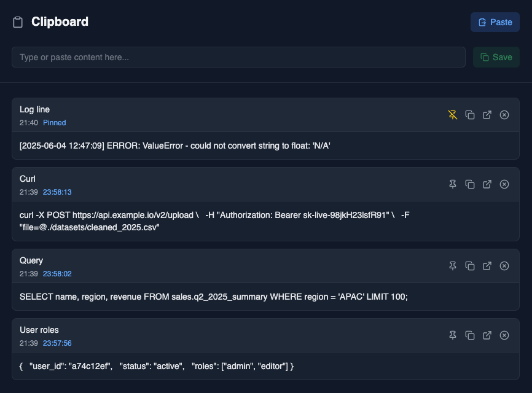Copy the Curl clip content
This screenshot has height=393, width=532.
coord(470,184)
